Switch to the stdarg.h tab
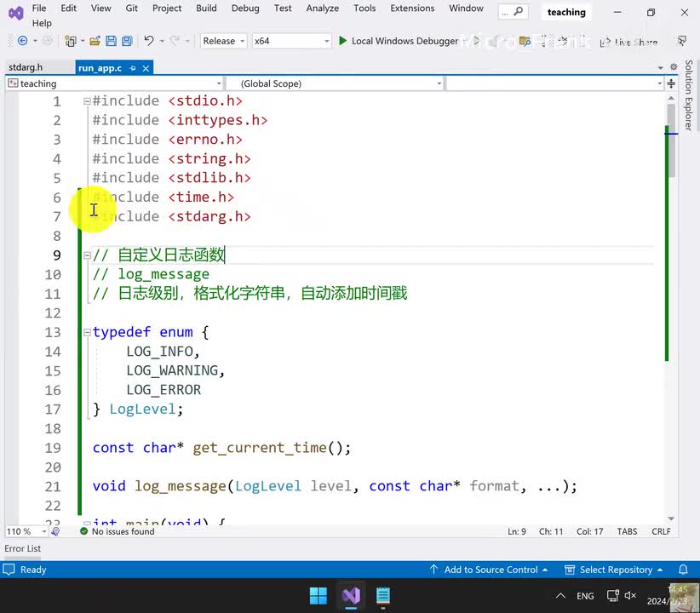The width and height of the screenshot is (700, 613). (26, 67)
